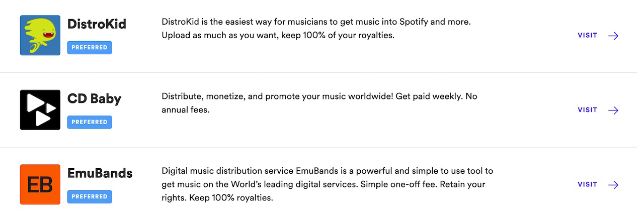This screenshot has width=644, height=222.
Task: Click the DistroKid green mascot logo
Action: [x=40, y=35]
